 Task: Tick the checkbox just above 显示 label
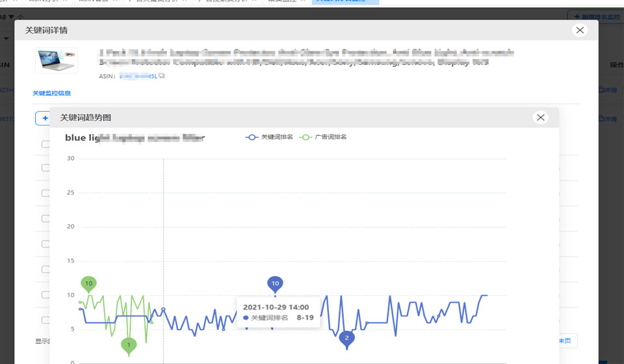pyautogui.click(x=45, y=320)
